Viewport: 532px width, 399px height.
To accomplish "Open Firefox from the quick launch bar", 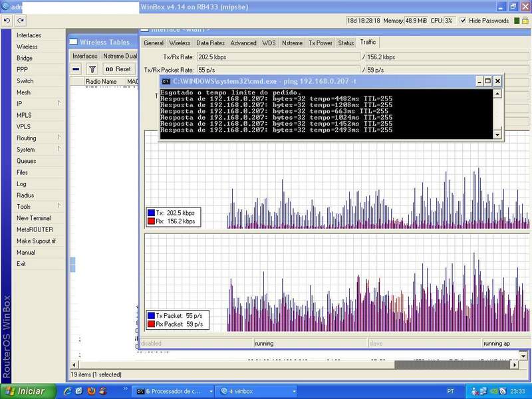I will [92, 391].
